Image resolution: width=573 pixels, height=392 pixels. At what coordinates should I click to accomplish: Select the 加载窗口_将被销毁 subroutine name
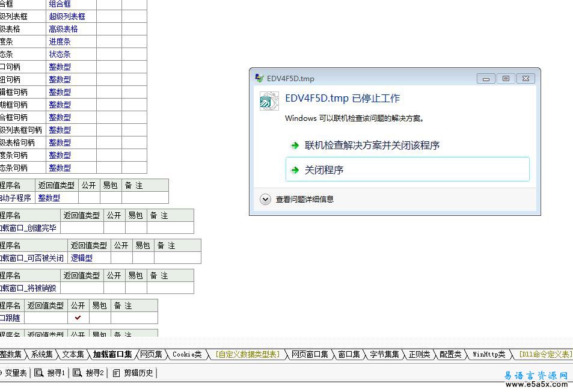click(28, 288)
